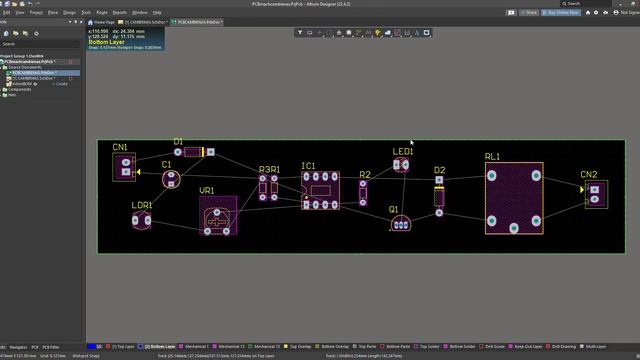Click the first icon in Projects panel toolbar

pos(6,33)
